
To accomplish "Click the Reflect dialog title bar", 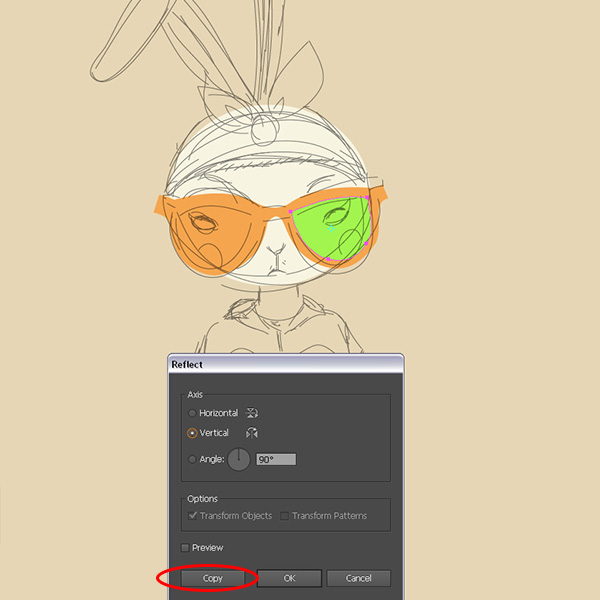I will 286,364.
